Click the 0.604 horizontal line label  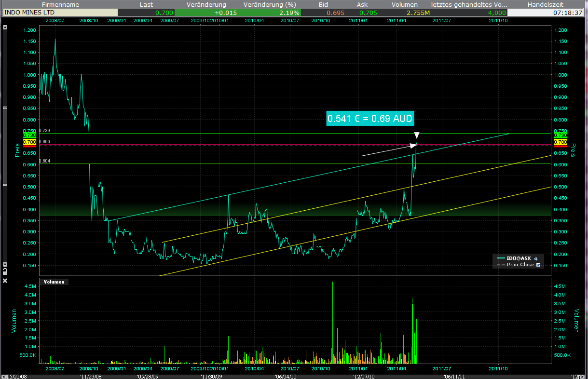[44, 161]
